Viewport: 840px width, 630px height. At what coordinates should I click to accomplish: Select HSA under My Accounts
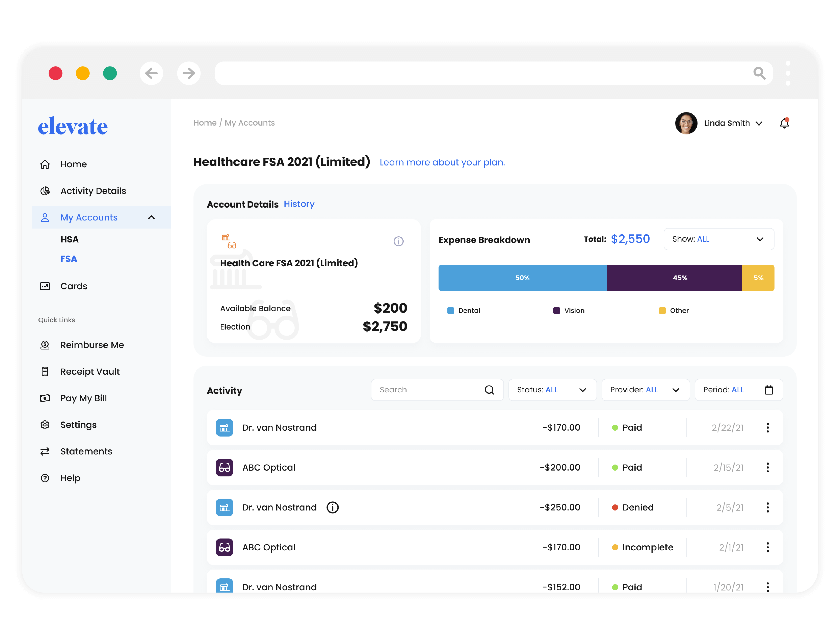[x=70, y=240]
